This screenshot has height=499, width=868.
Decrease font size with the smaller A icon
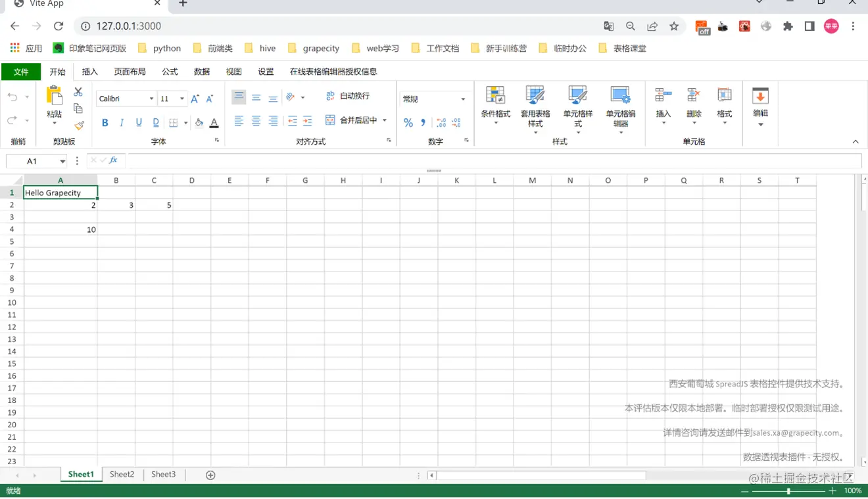[210, 99]
